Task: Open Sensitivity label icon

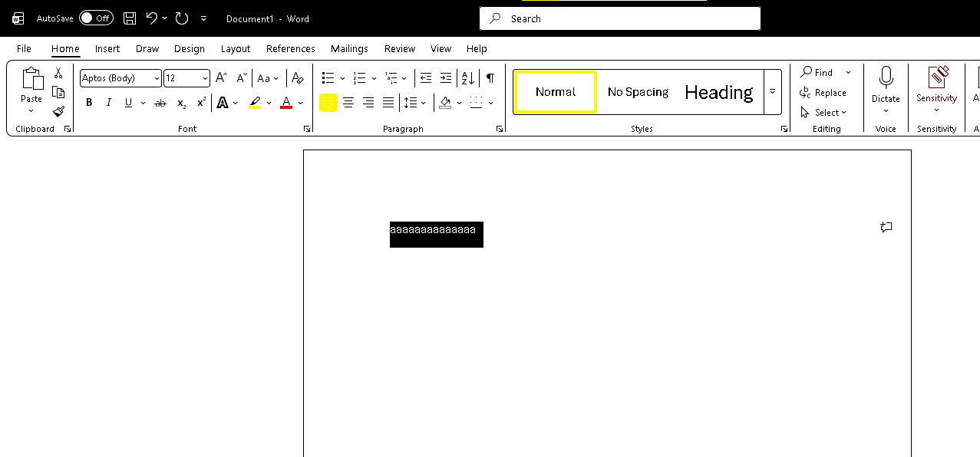Action: pyautogui.click(x=937, y=77)
